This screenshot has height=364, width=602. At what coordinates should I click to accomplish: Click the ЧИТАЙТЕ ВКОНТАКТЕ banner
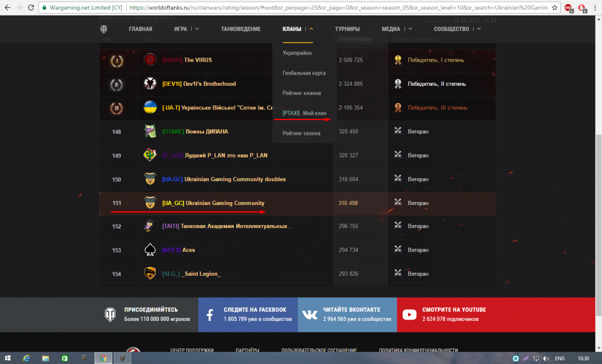pos(347,314)
